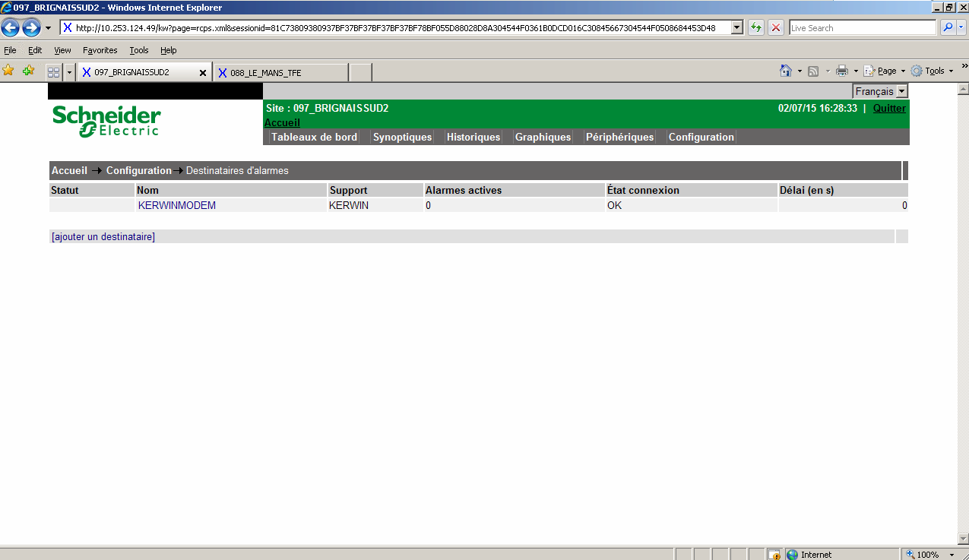Viewport: 969px width, 560px height.
Task: Open Favorites Center star icon
Action: (8, 71)
